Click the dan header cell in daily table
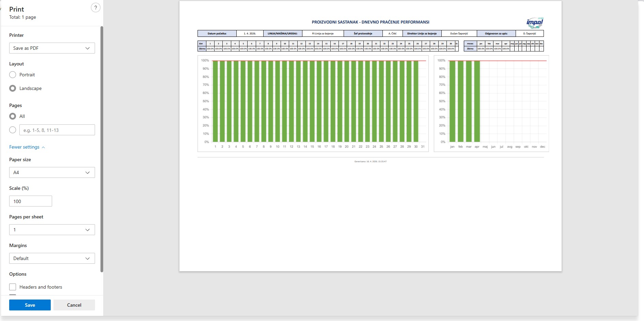 click(x=201, y=44)
